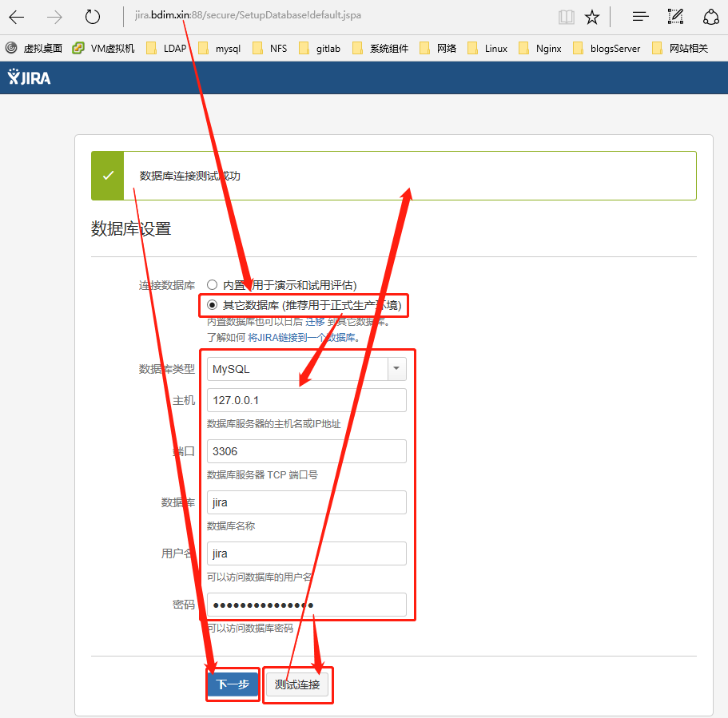Click the blue 下一步 next button
Screen dimensions: 728x718
233,684
